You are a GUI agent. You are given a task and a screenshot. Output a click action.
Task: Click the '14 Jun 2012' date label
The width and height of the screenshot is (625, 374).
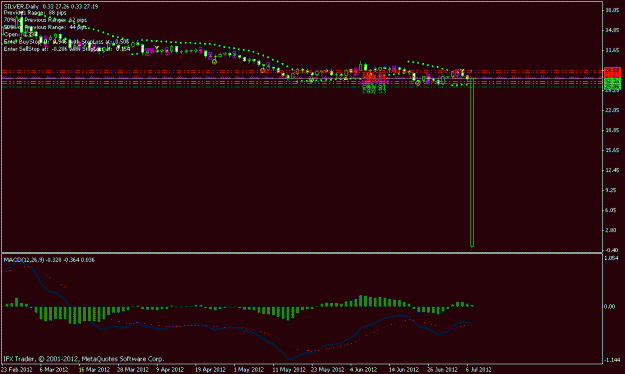(x=404, y=370)
